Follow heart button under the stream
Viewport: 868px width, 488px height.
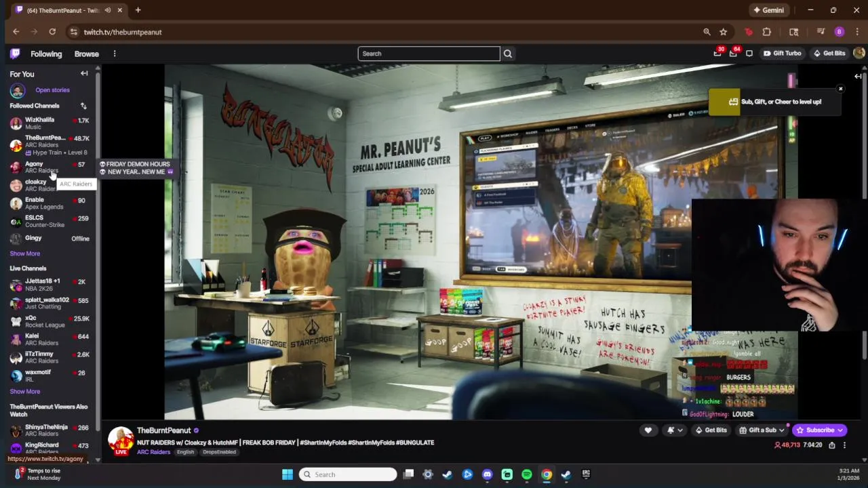point(648,430)
